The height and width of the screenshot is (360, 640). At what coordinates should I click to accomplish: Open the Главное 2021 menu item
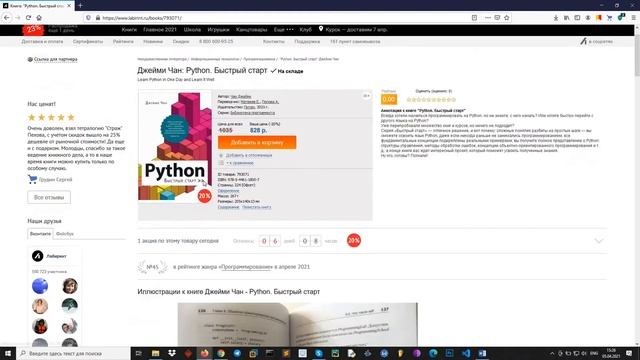tap(160, 29)
